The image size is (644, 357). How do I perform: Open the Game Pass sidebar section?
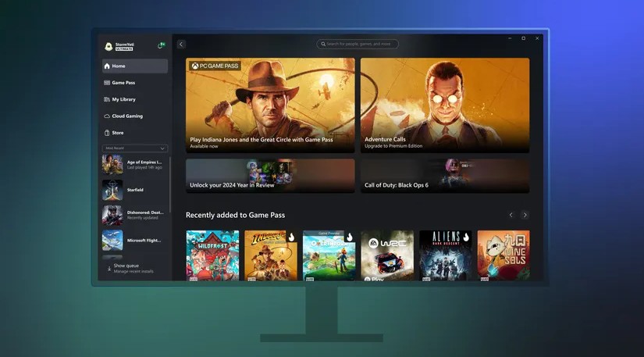(x=135, y=83)
